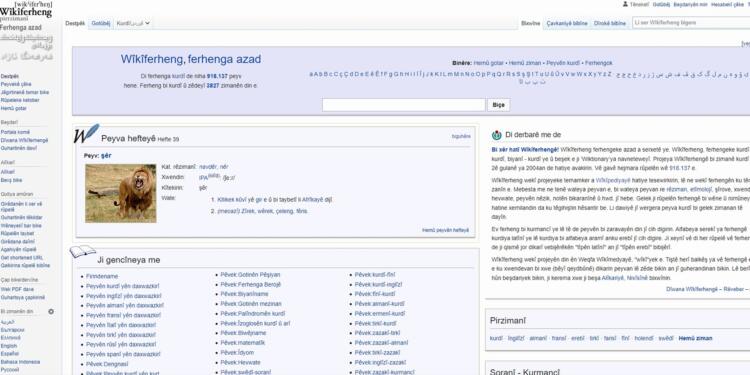Click sidebar Alîkarî link

(x=8, y=172)
